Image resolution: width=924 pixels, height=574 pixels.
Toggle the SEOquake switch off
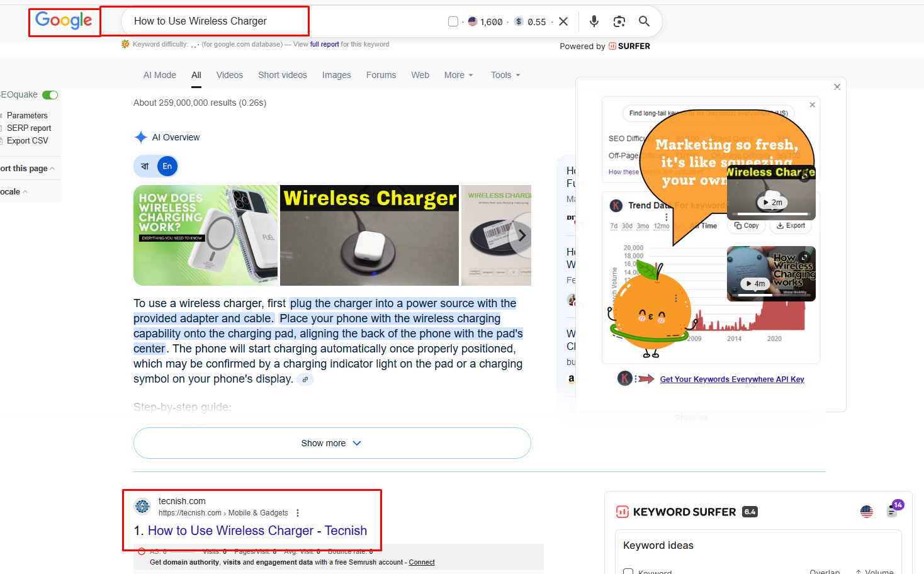[50, 95]
